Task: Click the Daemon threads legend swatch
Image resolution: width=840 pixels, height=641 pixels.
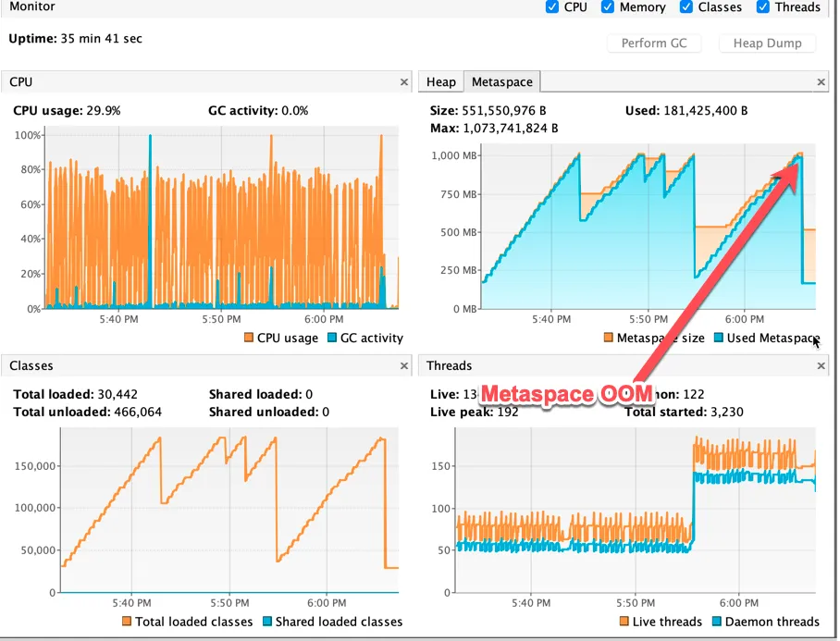Action: (717, 622)
